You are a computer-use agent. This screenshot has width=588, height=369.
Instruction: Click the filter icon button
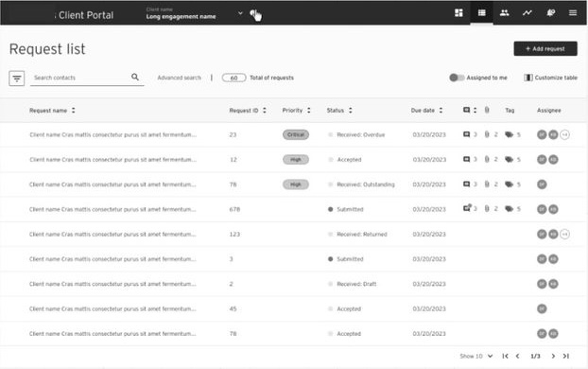17,79
